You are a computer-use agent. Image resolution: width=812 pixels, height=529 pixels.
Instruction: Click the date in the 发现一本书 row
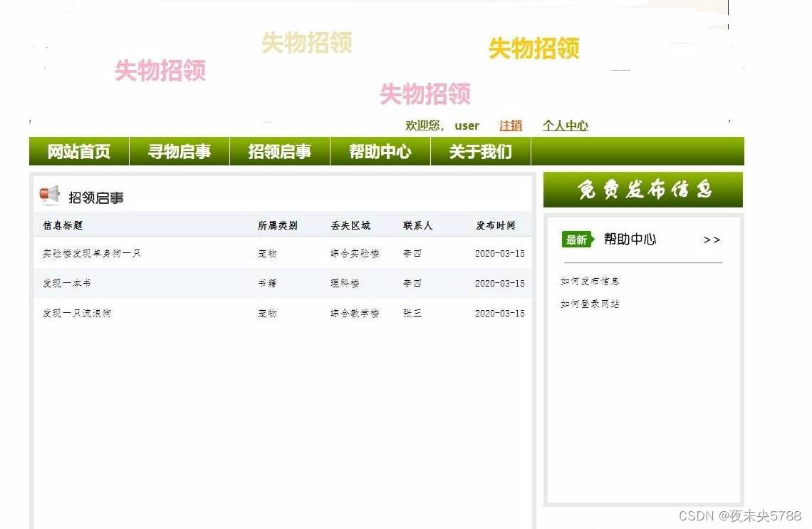point(500,284)
